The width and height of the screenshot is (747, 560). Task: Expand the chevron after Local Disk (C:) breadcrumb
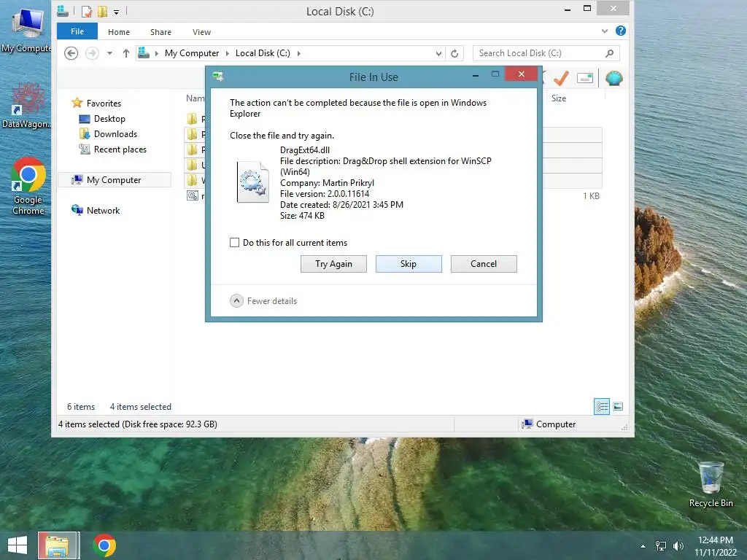[298, 53]
